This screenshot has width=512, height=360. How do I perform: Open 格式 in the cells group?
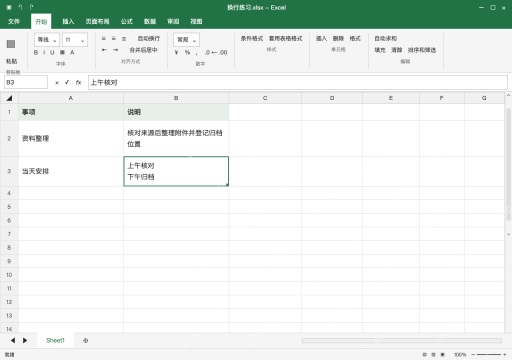(355, 39)
